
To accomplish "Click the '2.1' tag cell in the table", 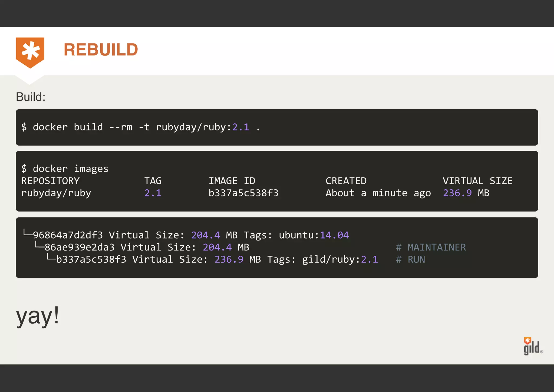I will click(x=153, y=193).
